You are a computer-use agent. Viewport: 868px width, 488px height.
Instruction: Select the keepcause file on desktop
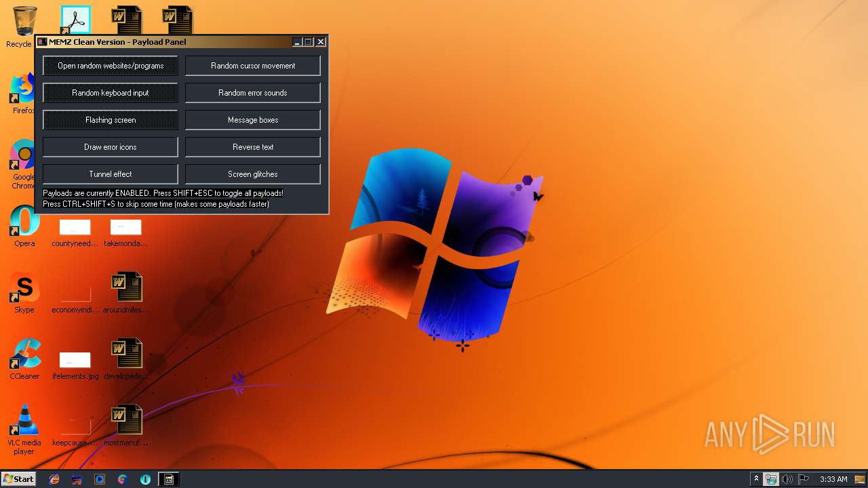75,432
